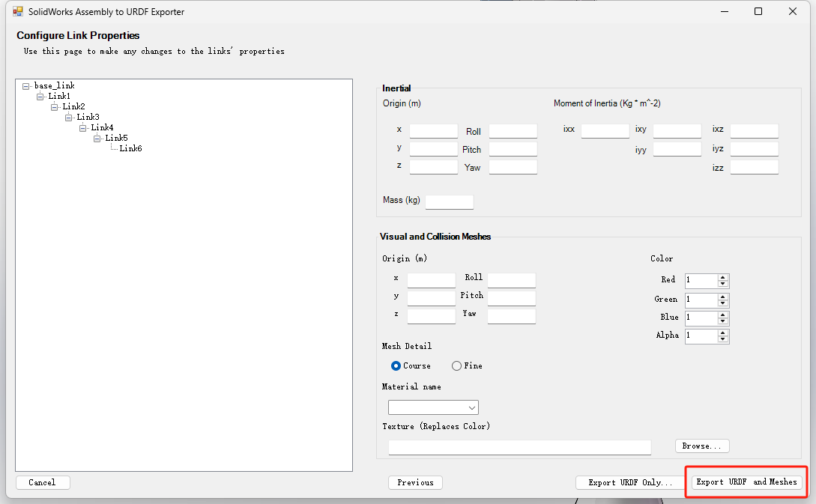This screenshot has width=816, height=504.
Task: Collapse the Link3 tree node
Action: click(x=68, y=118)
